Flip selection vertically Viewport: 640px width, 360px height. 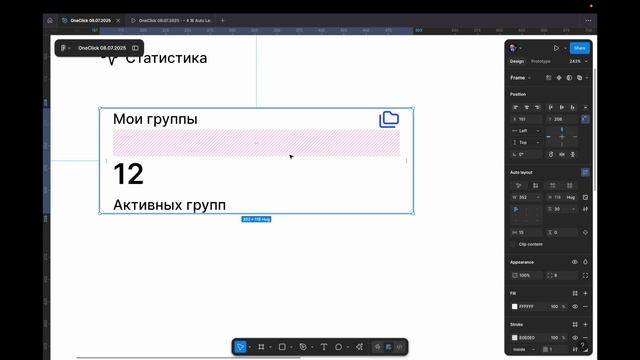[573, 155]
